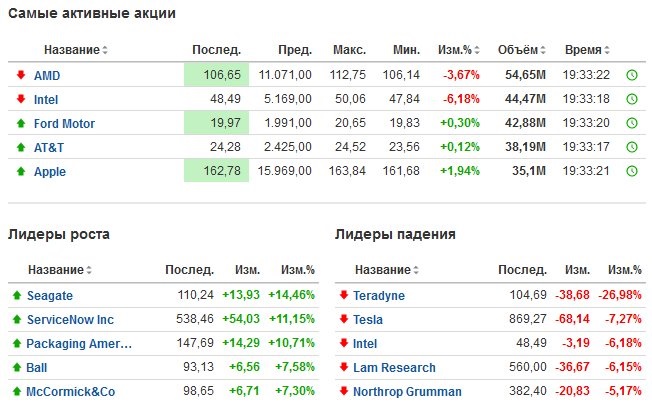The height and width of the screenshot is (405, 652).
Task: Click the red down arrow beside Teradyne
Action: click(343, 295)
